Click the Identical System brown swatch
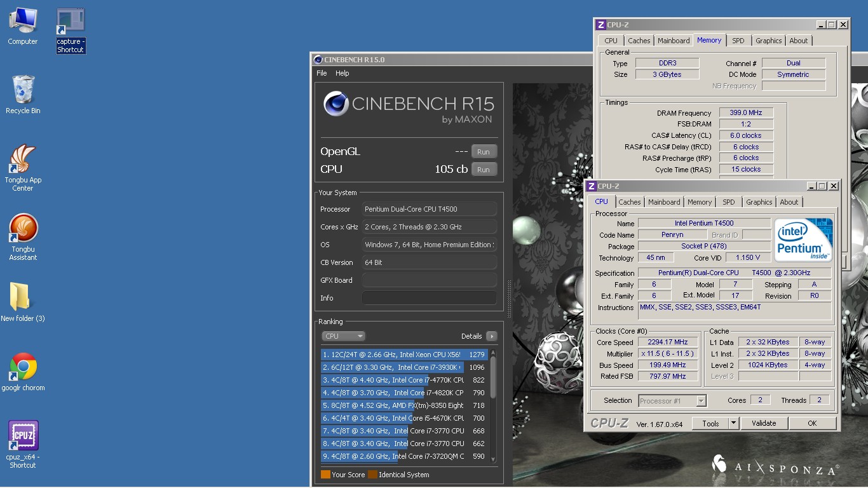 point(372,475)
